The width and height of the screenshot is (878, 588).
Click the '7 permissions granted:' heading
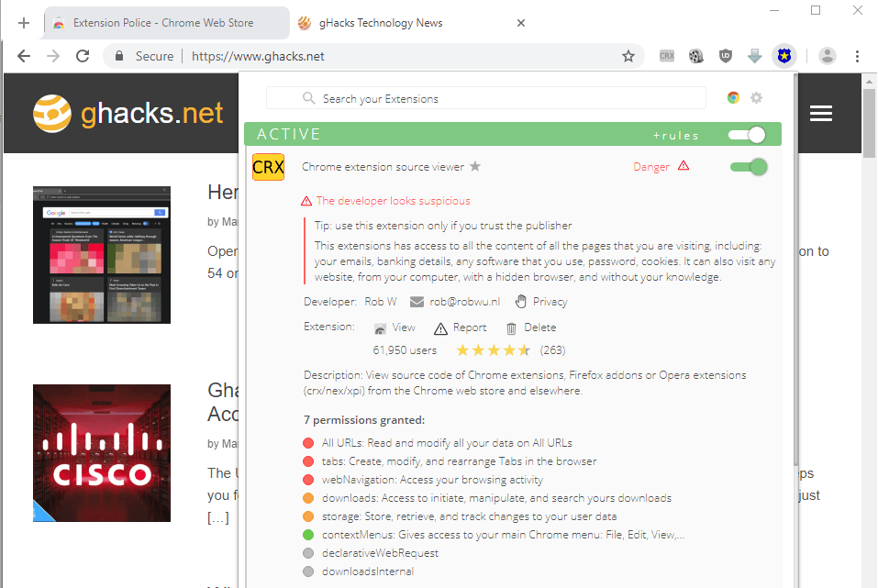[364, 420]
